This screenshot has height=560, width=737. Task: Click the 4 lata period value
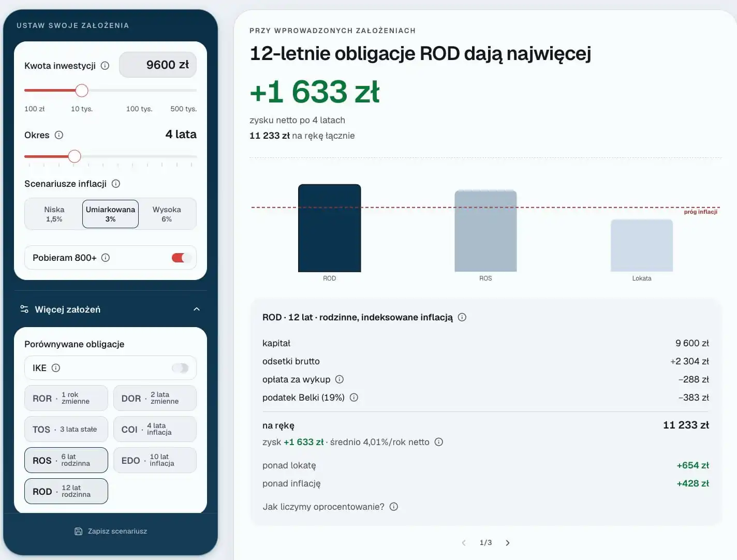181,135
